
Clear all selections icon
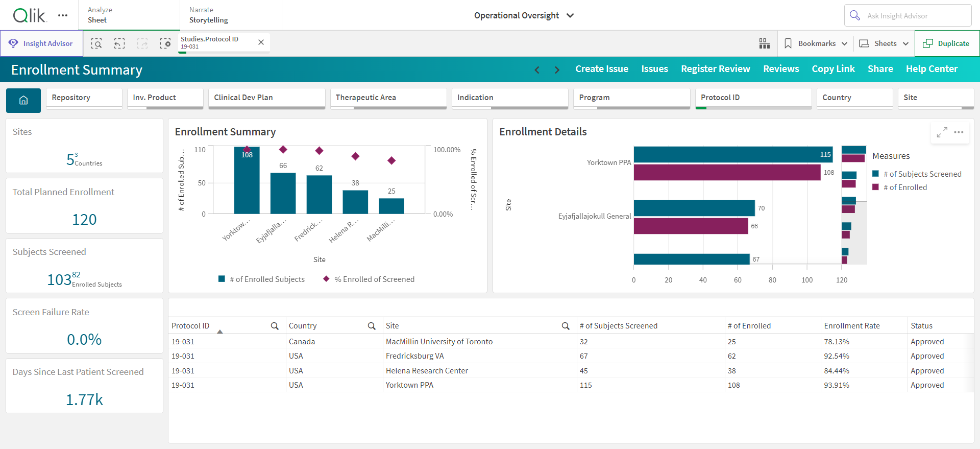(165, 43)
